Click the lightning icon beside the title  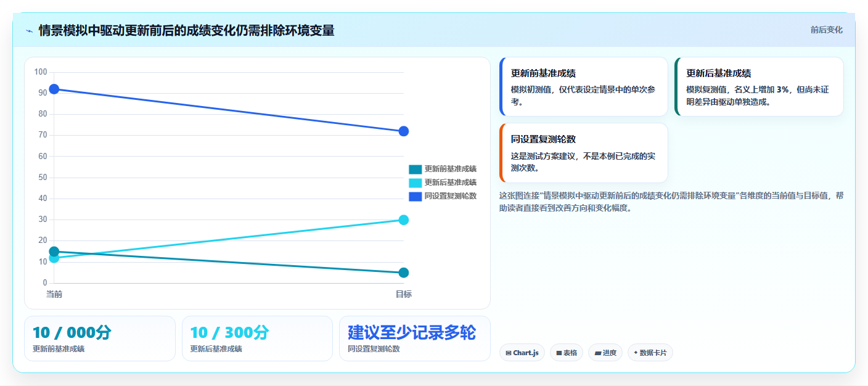tap(29, 31)
